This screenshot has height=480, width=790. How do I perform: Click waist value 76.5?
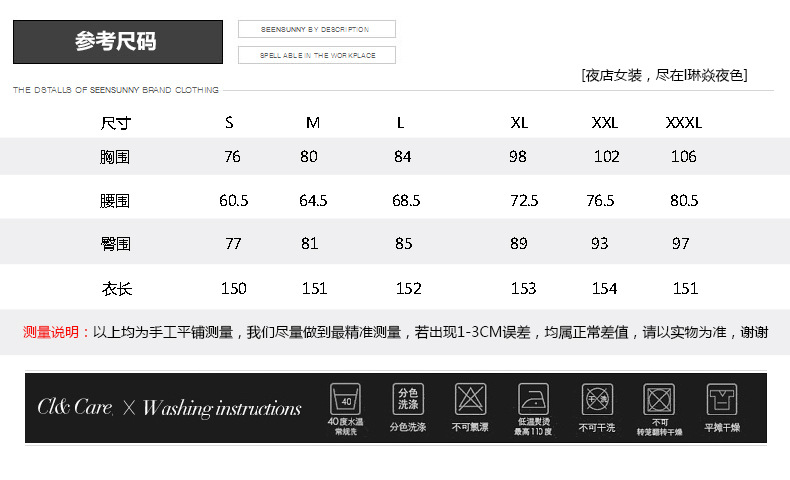[x=600, y=201]
